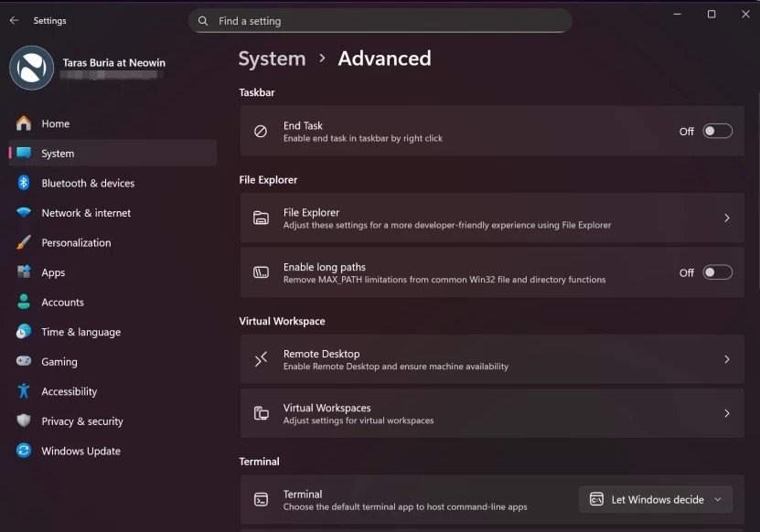Click the Windows Update sync icon
The image size is (760, 532).
(x=23, y=451)
